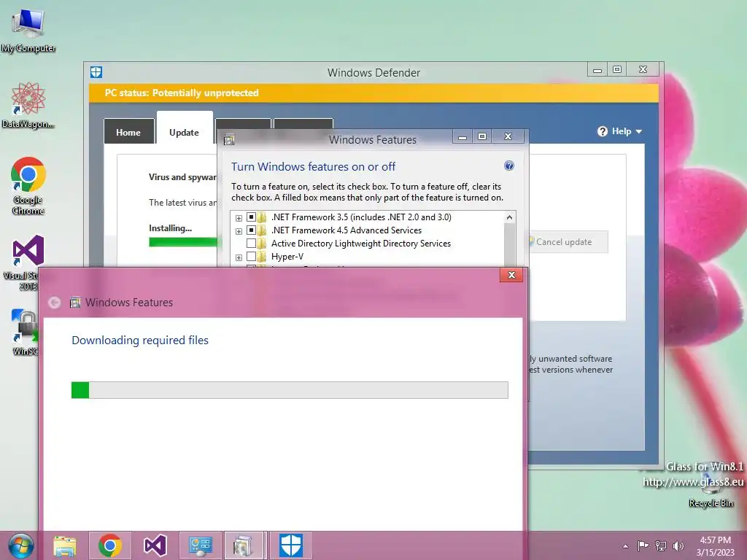Click the 'PC status: Potentially unprotected' banner
The image size is (747, 560).
pyautogui.click(x=373, y=93)
